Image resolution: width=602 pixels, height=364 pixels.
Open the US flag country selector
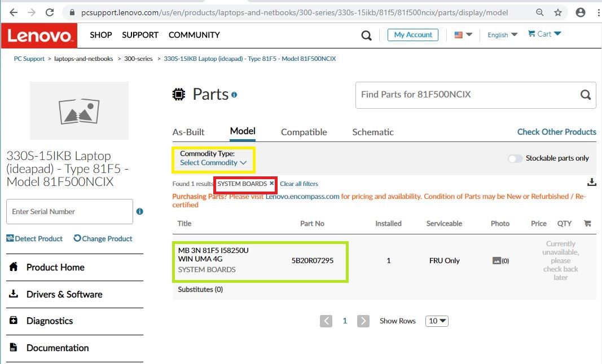pyautogui.click(x=463, y=34)
